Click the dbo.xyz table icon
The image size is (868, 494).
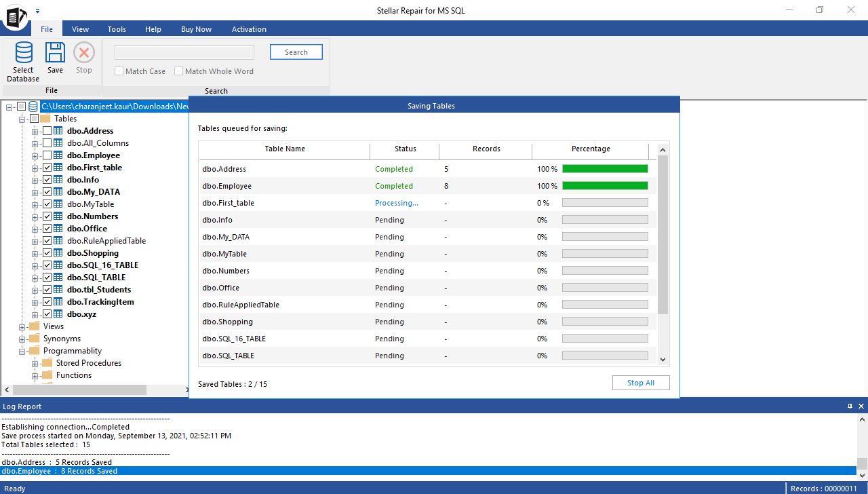[58, 314]
